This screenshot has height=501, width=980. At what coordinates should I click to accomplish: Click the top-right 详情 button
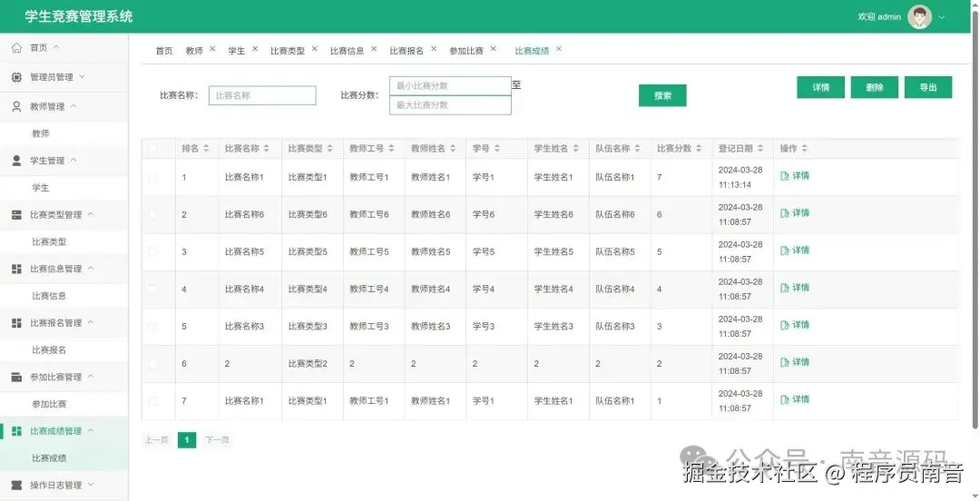click(820, 87)
